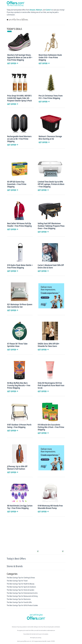Get offer for Hanes Full-Zip Hoodie
The image size is (82, 644).
pos(13,229)
